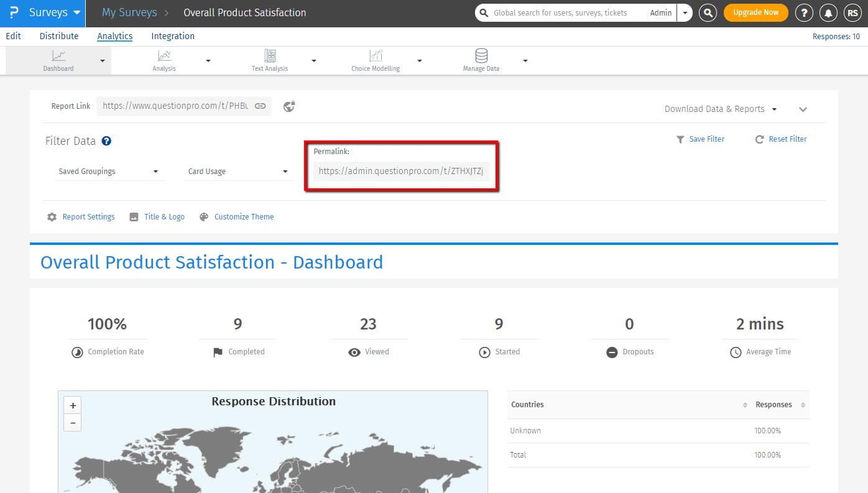The height and width of the screenshot is (493, 868).
Task: Go to the Integration tab
Action: click(x=173, y=36)
